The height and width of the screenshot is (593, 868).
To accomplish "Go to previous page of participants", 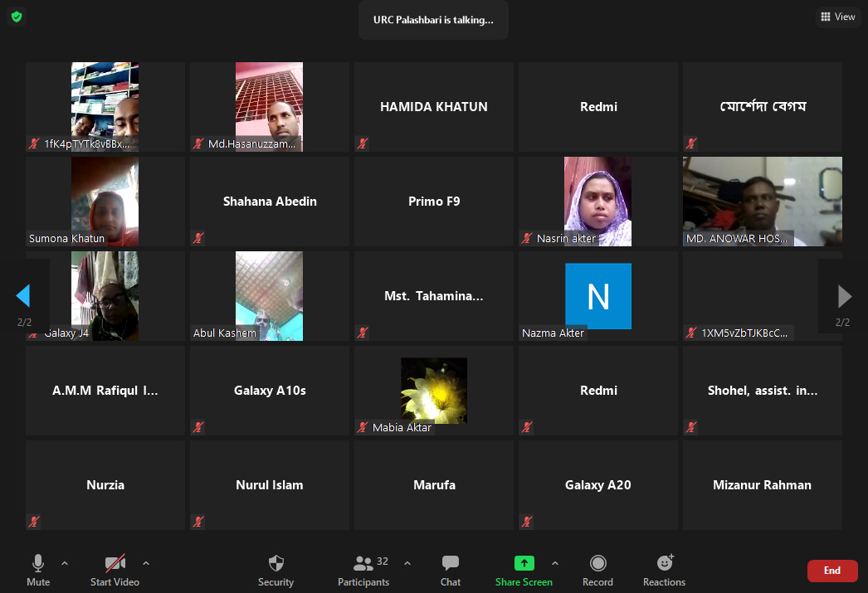I will (23, 296).
